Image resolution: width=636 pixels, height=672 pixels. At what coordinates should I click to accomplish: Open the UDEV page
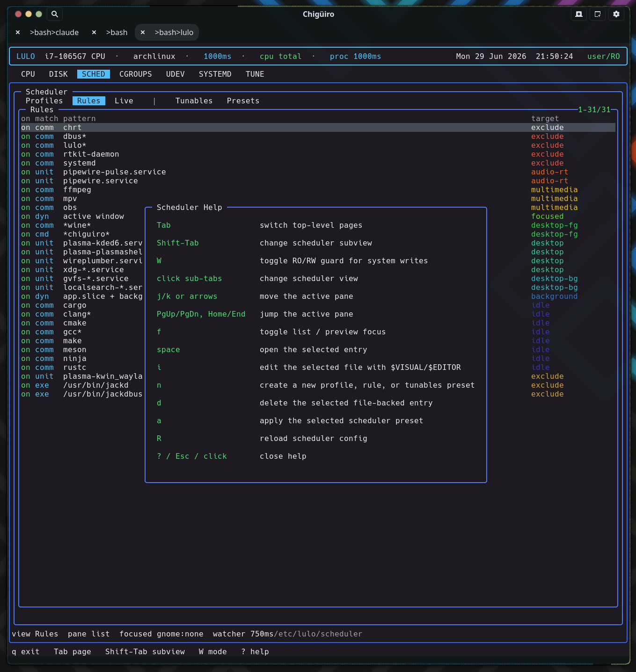point(175,74)
